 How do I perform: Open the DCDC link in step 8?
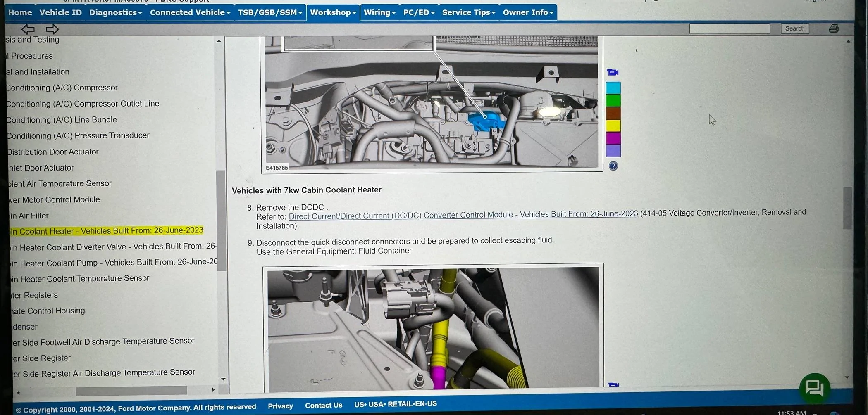tap(312, 207)
